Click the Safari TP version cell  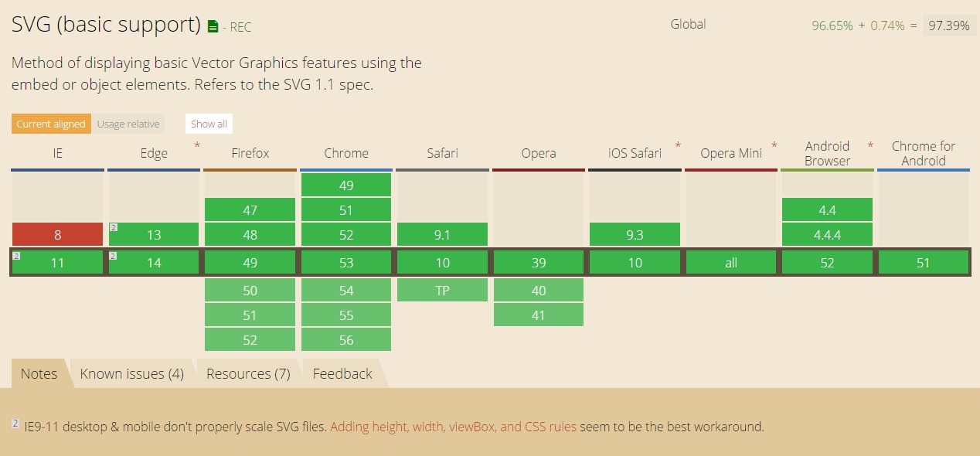click(x=442, y=291)
